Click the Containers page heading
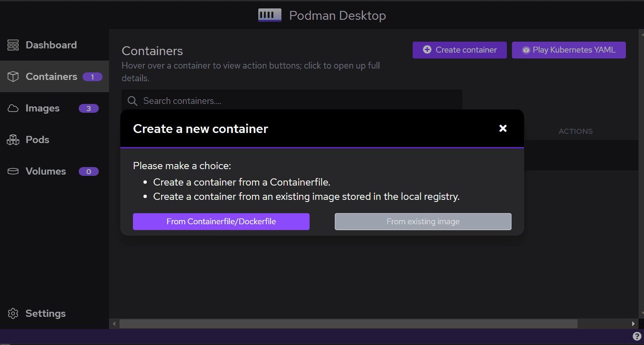The image size is (644, 345). point(152,51)
